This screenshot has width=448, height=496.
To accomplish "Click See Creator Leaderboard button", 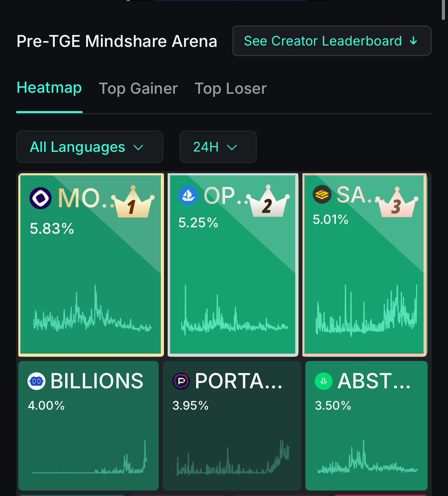I will pos(332,41).
